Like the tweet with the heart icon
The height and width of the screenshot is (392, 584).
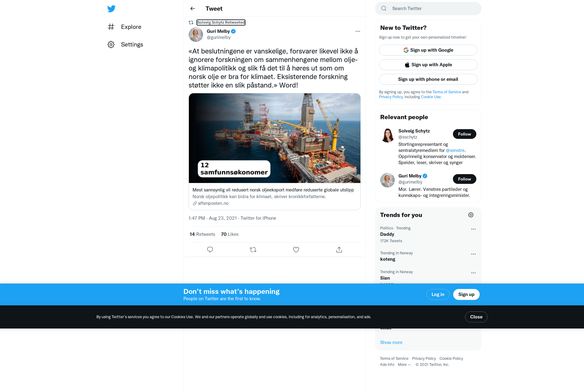(x=296, y=249)
